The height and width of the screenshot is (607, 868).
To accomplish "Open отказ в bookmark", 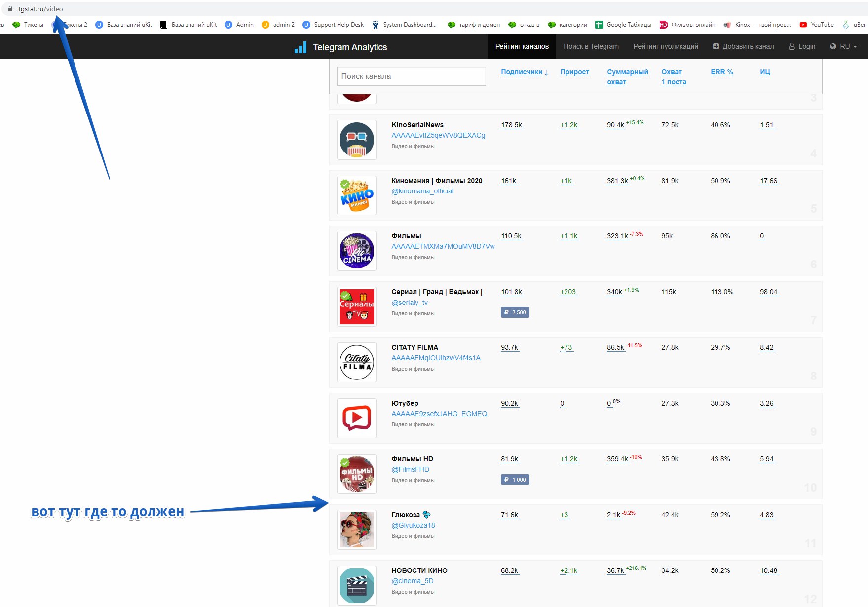I will [524, 25].
